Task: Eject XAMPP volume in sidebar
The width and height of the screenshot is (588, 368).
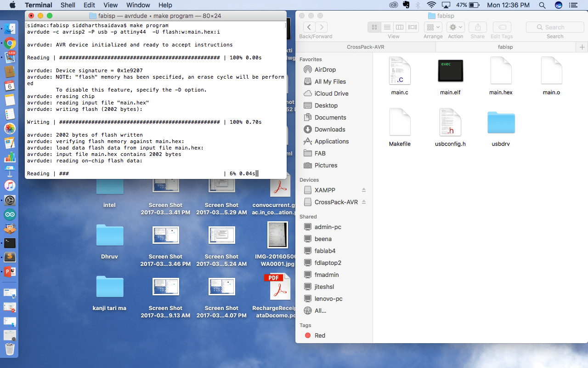Action: pos(364,190)
